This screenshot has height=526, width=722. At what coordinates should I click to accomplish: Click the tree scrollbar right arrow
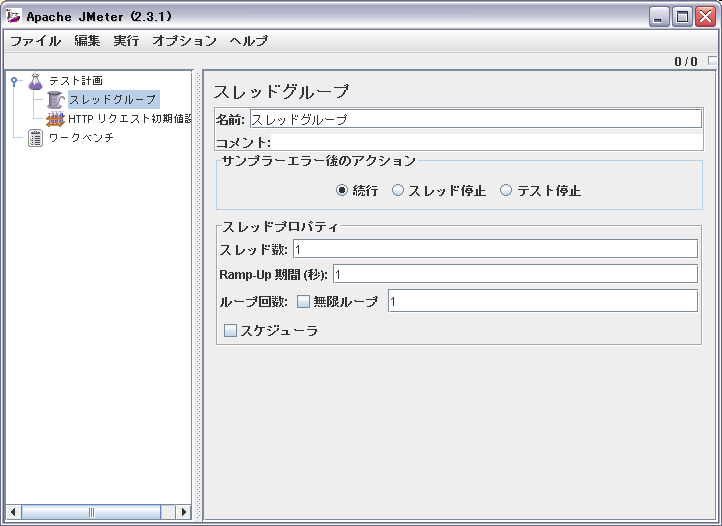[x=183, y=512]
